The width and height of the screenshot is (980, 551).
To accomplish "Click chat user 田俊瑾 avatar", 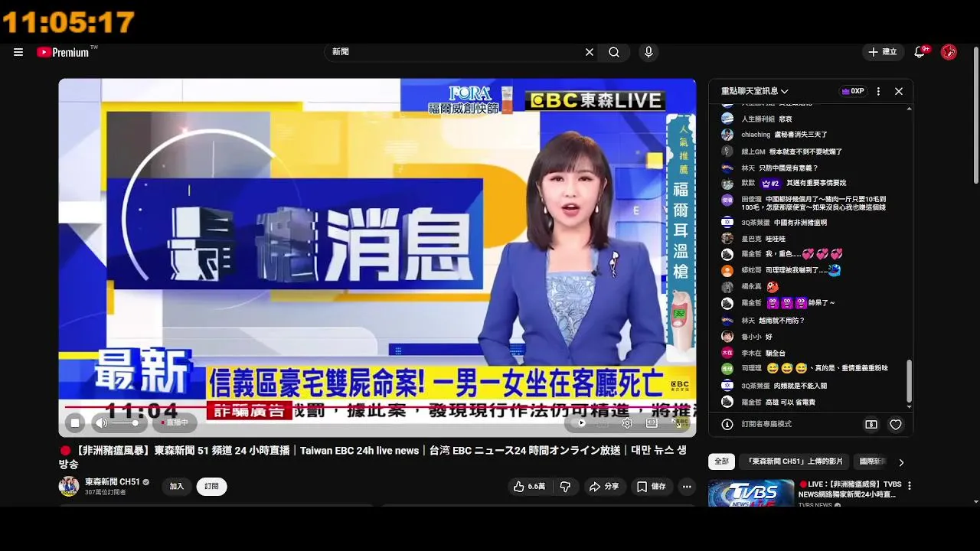I will [x=727, y=201].
